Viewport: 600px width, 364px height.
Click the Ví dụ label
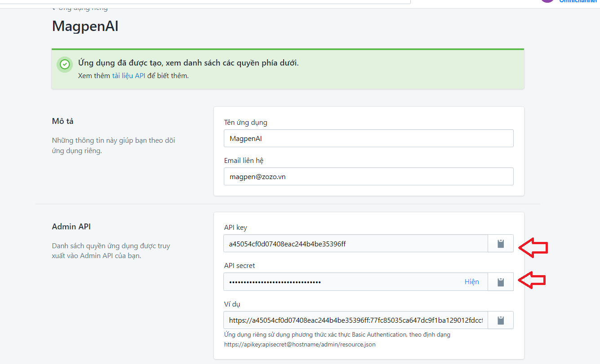(x=232, y=304)
